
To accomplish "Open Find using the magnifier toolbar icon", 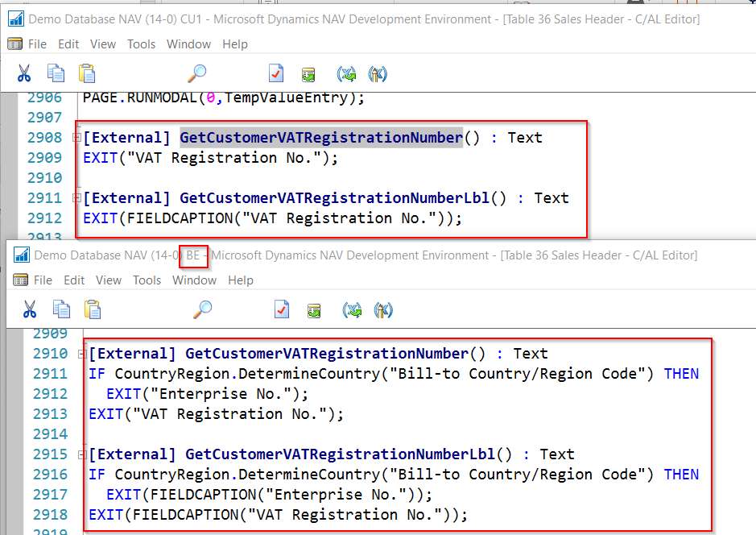I will coord(196,73).
